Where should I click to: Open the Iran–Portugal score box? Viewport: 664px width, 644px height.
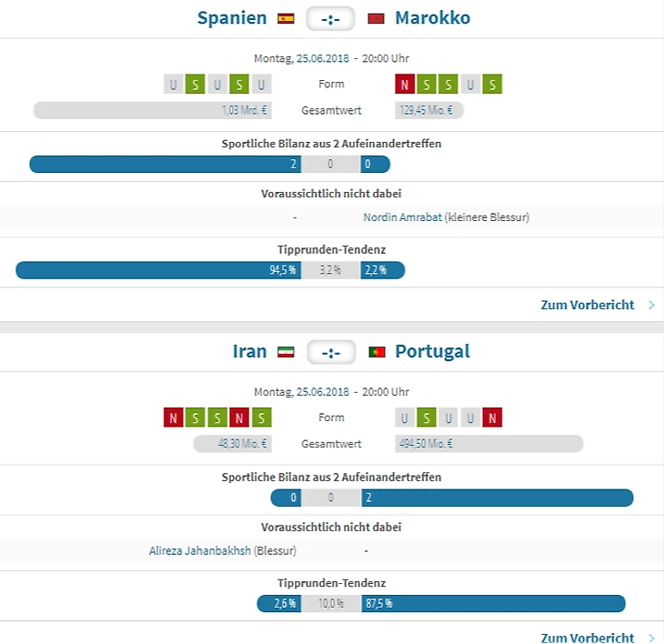pos(331,351)
